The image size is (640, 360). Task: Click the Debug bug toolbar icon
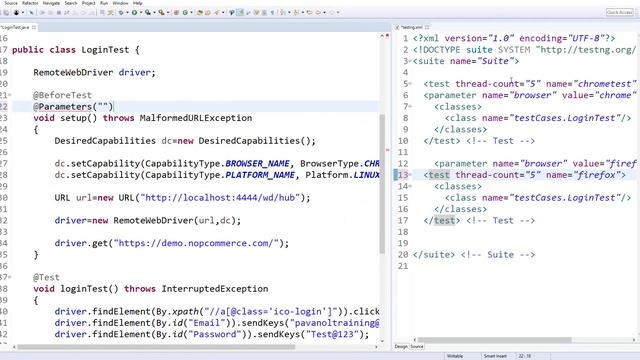point(121,13)
